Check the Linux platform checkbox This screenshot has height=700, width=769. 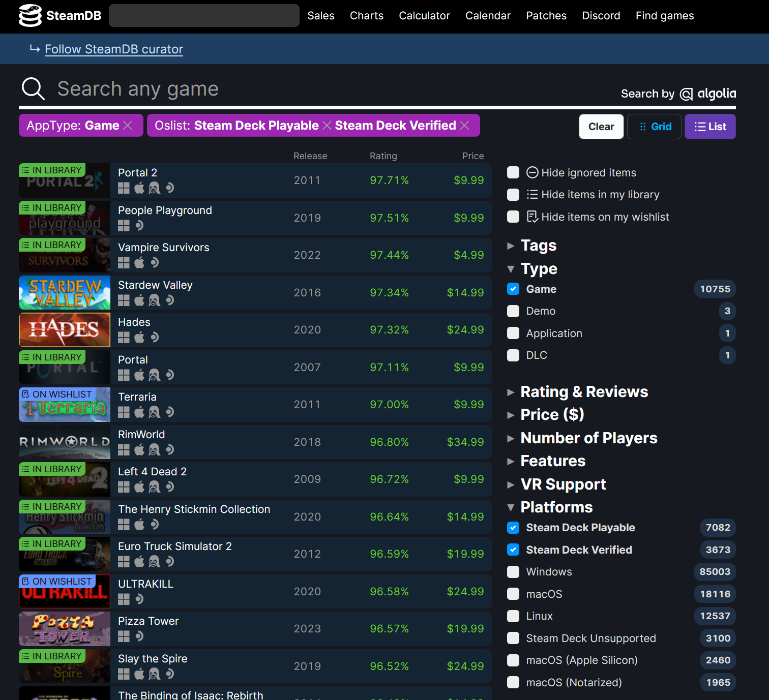pyautogui.click(x=513, y=616)
